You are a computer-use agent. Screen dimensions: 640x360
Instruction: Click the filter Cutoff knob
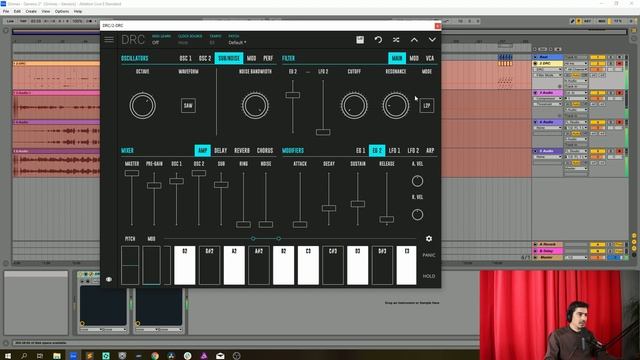354,106
